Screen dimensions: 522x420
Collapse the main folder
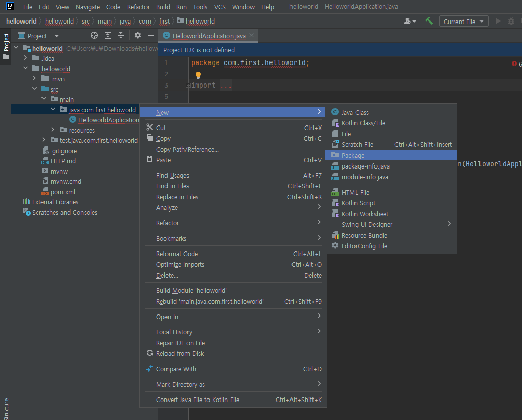tap(44, 99)
